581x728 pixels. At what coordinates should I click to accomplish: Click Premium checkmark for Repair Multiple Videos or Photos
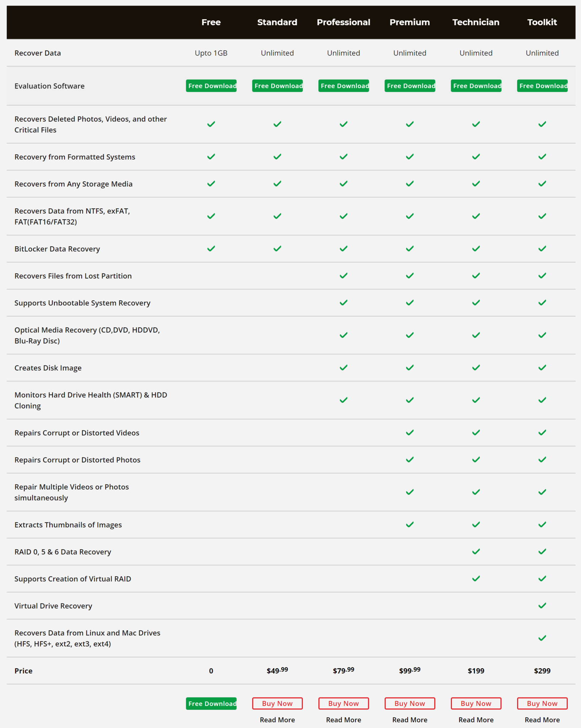(410, 492)
